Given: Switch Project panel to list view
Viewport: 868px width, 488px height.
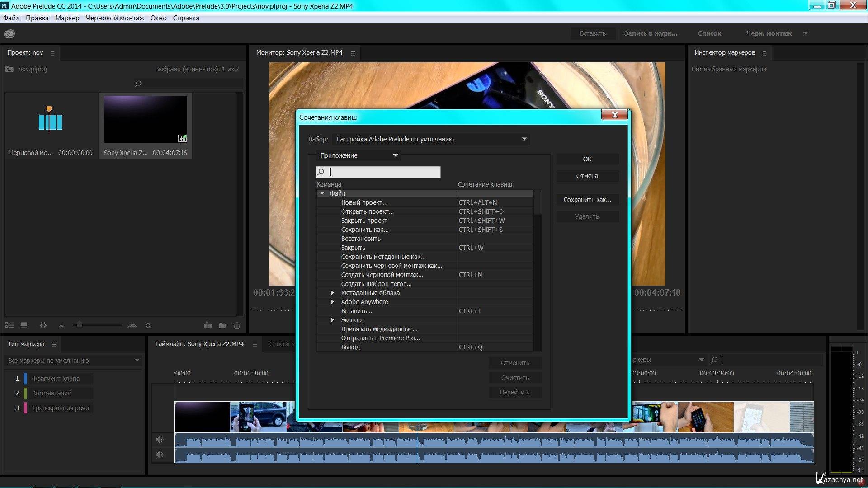Looking at the screenshot, I should click(9, 325).
